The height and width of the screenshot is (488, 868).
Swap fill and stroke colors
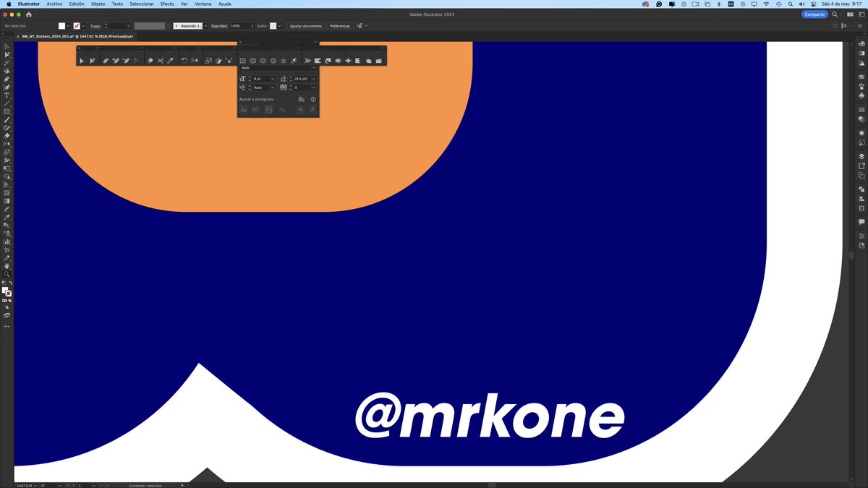[x=10, y=284]
